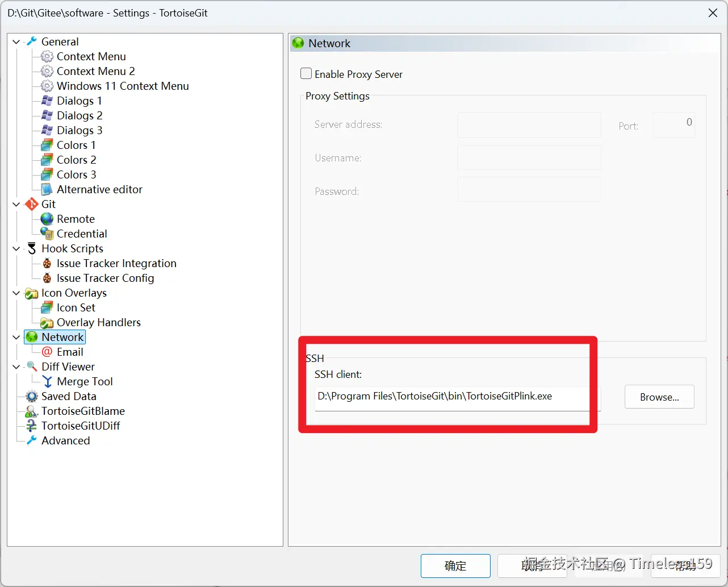
Task: Click the Icon Overlays folder icon
Action: (32, 293)
